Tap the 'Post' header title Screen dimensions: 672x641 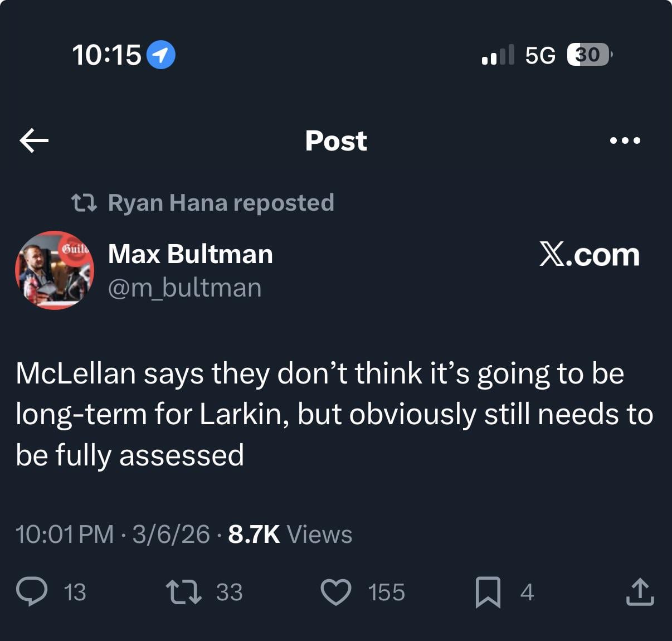pos(336,140)
